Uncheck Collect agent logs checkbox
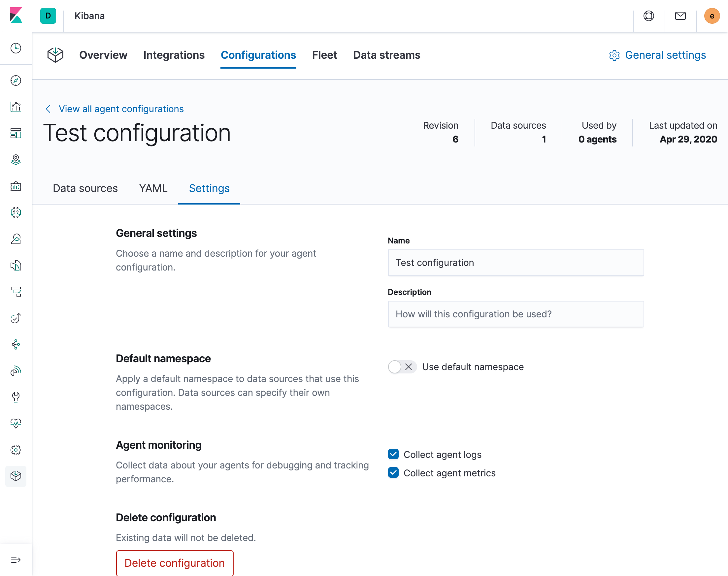The height and width of the screenshot is (576, 728). tap(393, 454)
